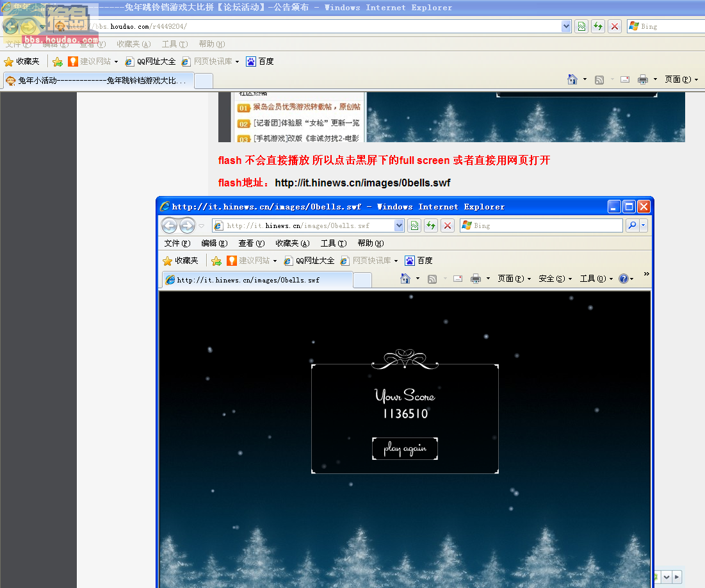Open new tab in 0bells.swf window
This screenshot has height=588, width=705.
coord(362,281)
